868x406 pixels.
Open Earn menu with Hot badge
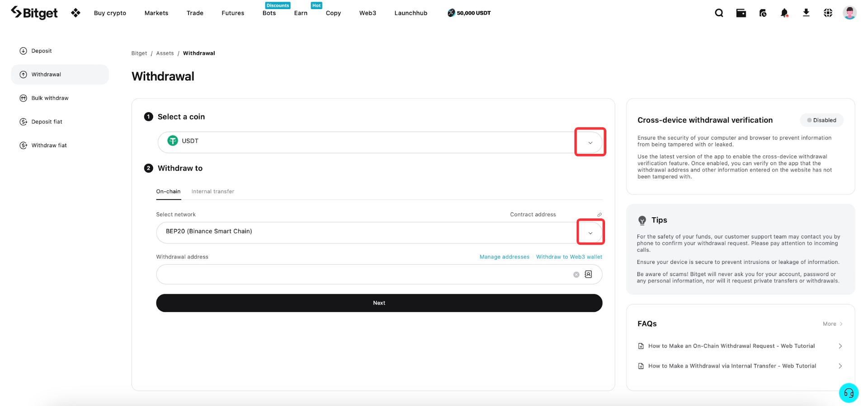(x=301, y=13)
